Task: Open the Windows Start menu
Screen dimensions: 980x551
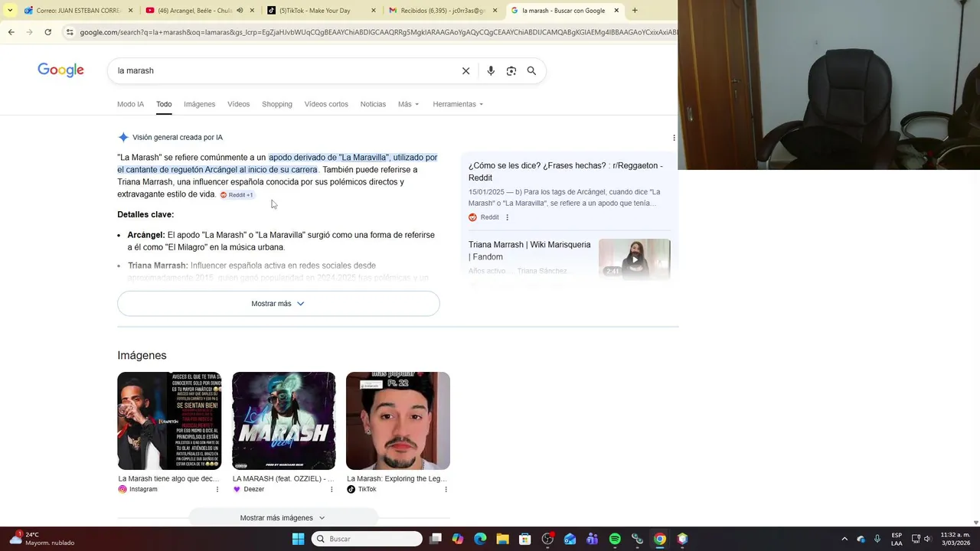Action: [x=298, y=539]
